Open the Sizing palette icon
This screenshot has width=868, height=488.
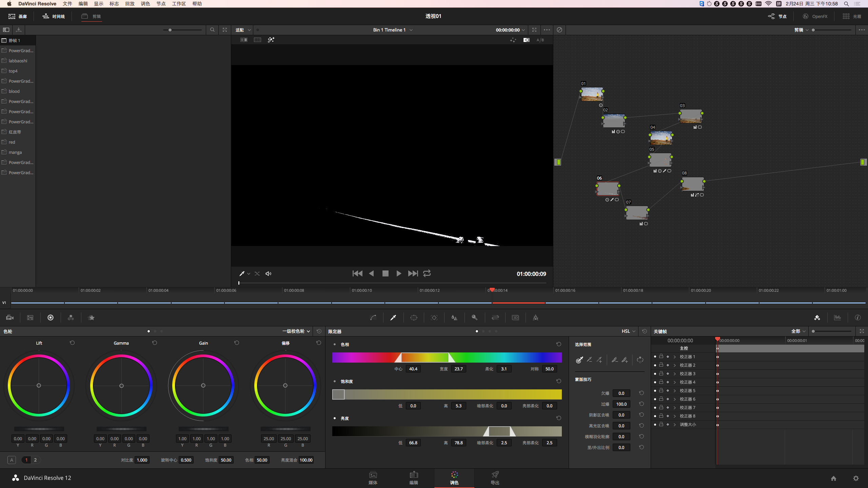pyautogui.click(x=495, y=318)
